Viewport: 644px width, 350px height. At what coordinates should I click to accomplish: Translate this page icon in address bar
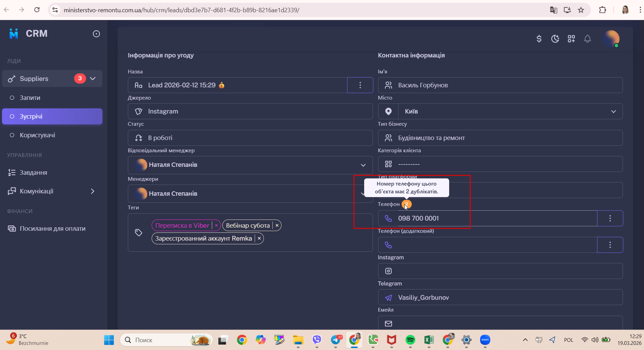click(554, 10)
